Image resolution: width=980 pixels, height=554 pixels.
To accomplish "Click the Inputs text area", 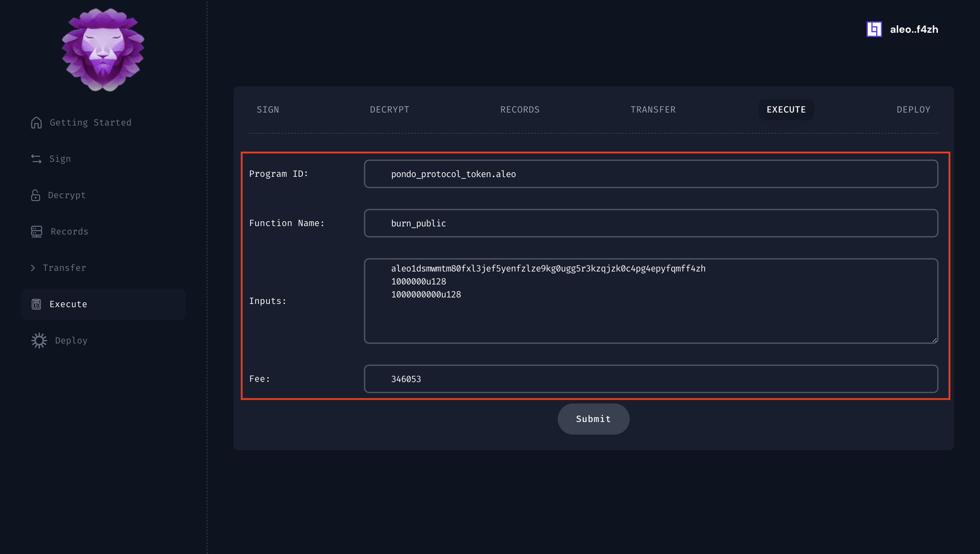I will [651, 301].
